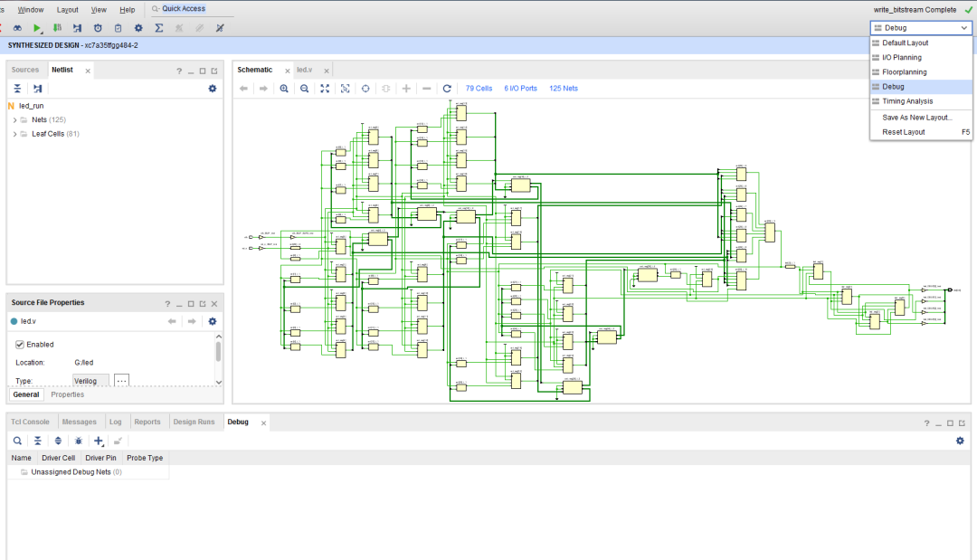Expand the Leaf Cells (81) node
Image resolution: width=977 pixels, height=560 pixels.
pyautogui.click(x=14, y=134)
